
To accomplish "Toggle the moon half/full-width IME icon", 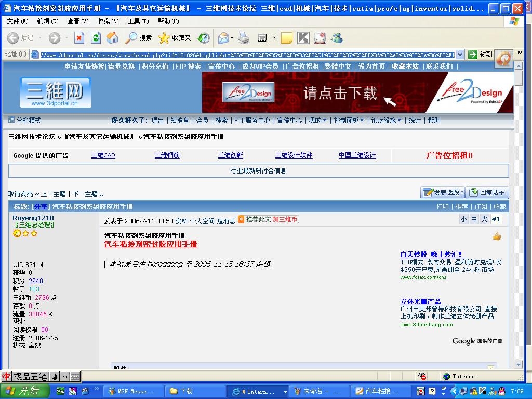I will click(54, 376).
